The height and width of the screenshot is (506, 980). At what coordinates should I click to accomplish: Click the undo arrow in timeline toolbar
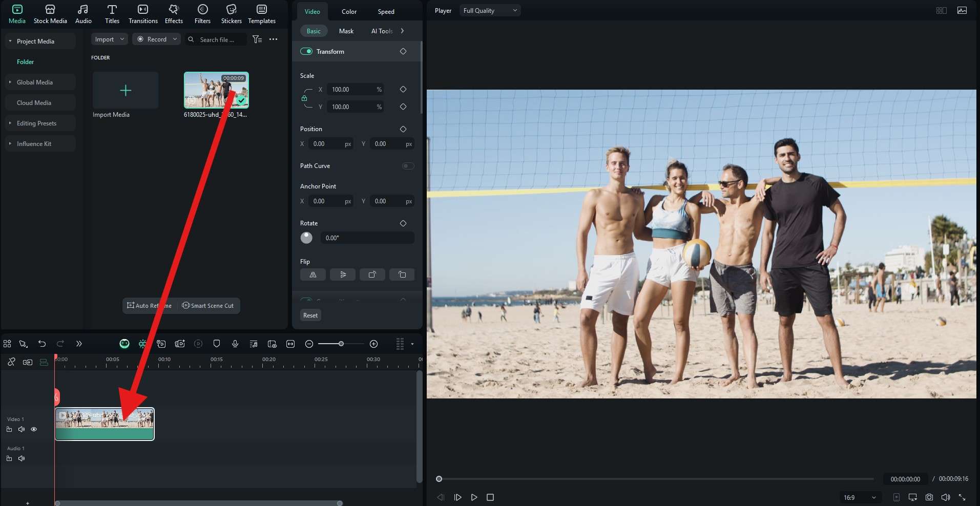click(x=42, y=344)
